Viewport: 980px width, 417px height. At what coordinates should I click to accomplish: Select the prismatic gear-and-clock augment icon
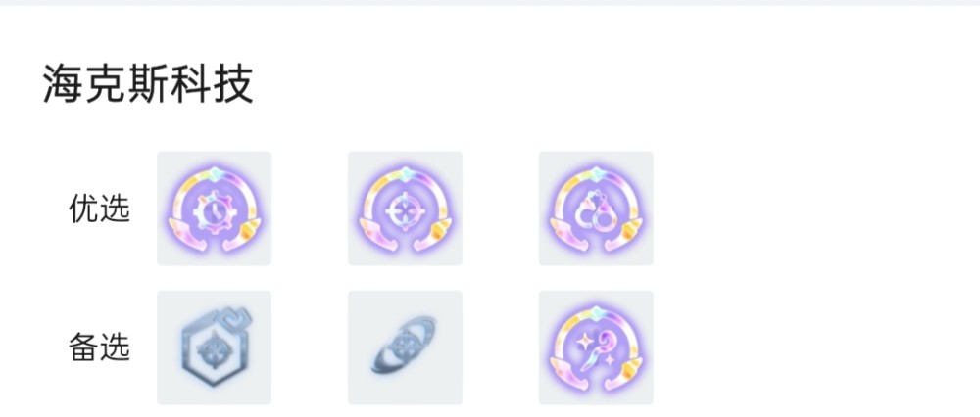tap(214, 208)
